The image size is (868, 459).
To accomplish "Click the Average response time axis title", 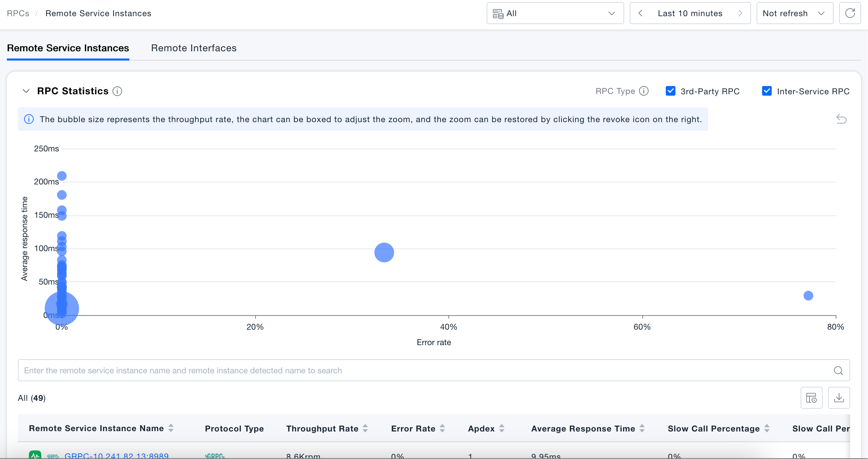I will pyautogui.click(x=24, y=239).
